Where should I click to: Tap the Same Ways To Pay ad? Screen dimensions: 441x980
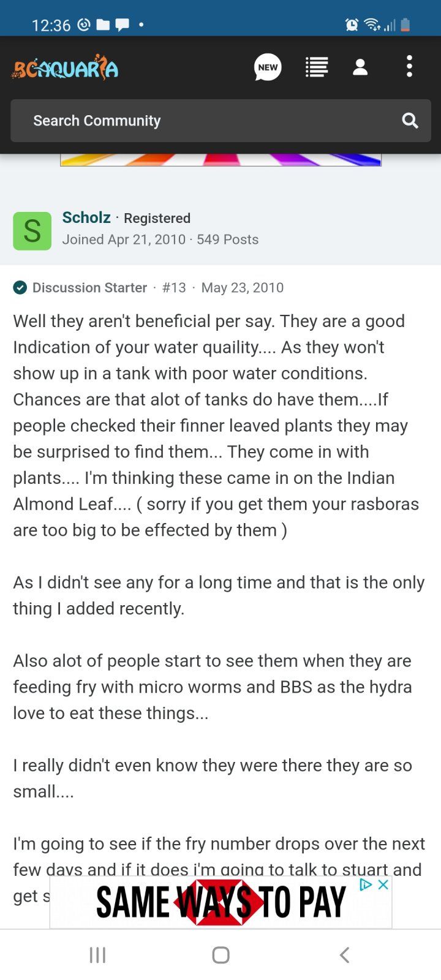pos(221,903)
